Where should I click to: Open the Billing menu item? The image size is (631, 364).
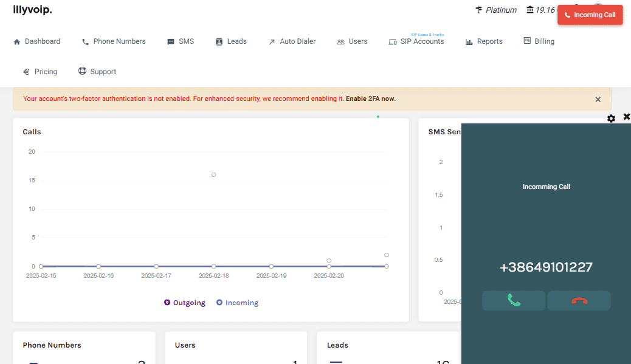(x=539, y=41)
